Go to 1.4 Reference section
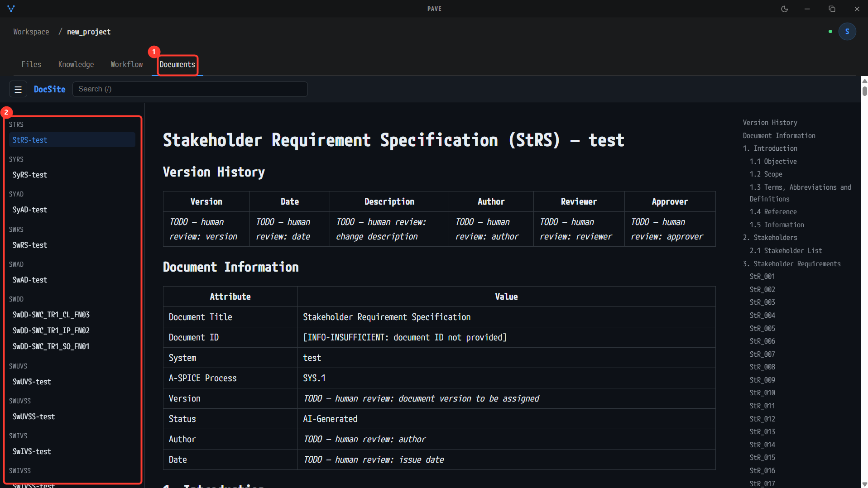The width and height of the screenshot is (868, 488). 773,212
